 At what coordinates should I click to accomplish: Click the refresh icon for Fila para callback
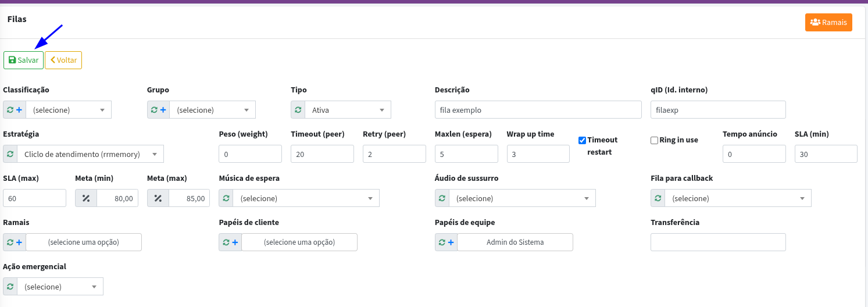point(658,198)
